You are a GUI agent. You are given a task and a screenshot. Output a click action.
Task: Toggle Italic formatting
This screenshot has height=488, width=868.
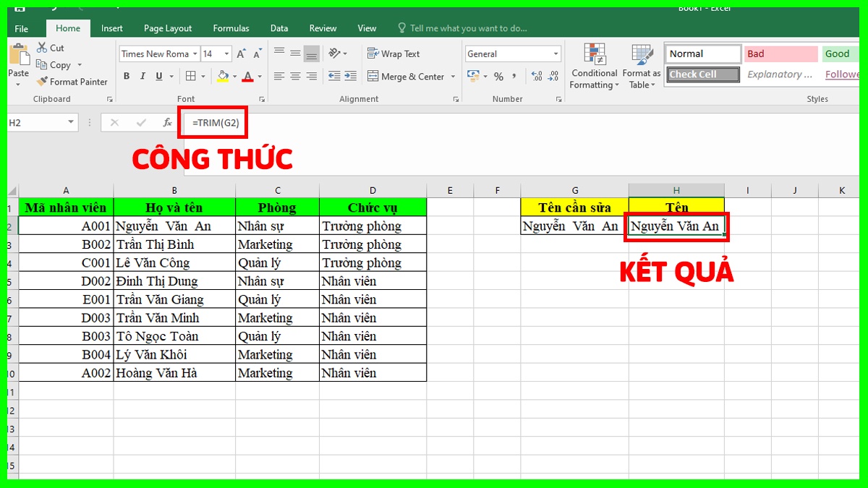tap(142, 76)
